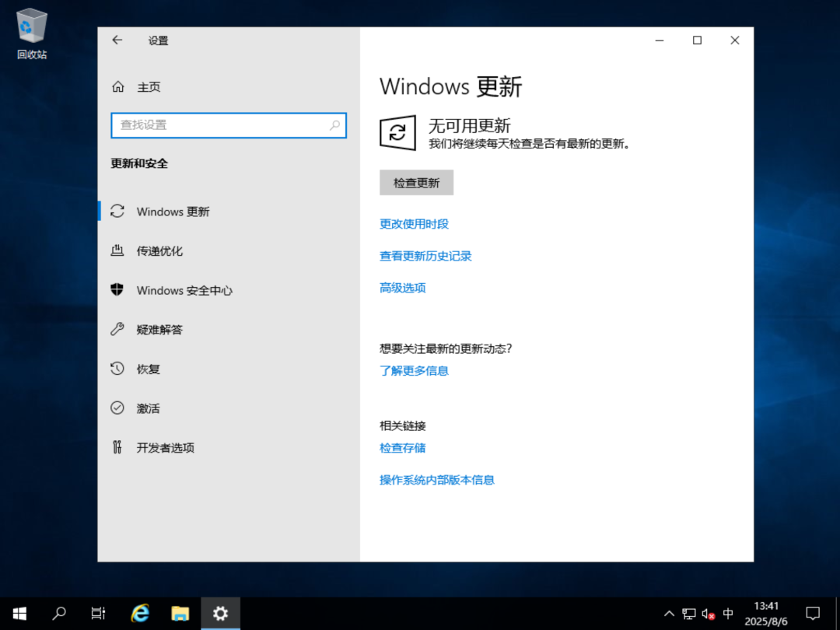The height and width of the screenshot is (630, 840).
Task: Open File Explorer from taskbar
Action: pos(180,614)
